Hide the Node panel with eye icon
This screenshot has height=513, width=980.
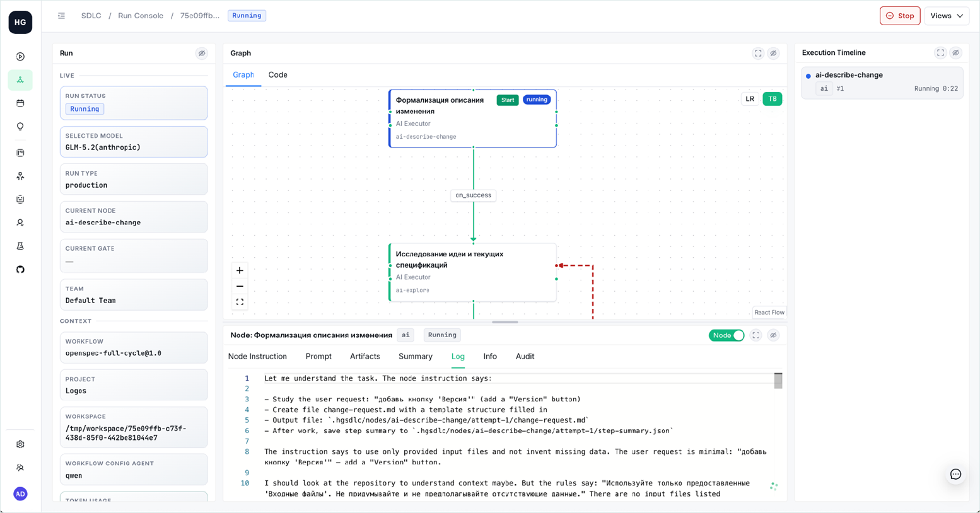tap(773, 335)
